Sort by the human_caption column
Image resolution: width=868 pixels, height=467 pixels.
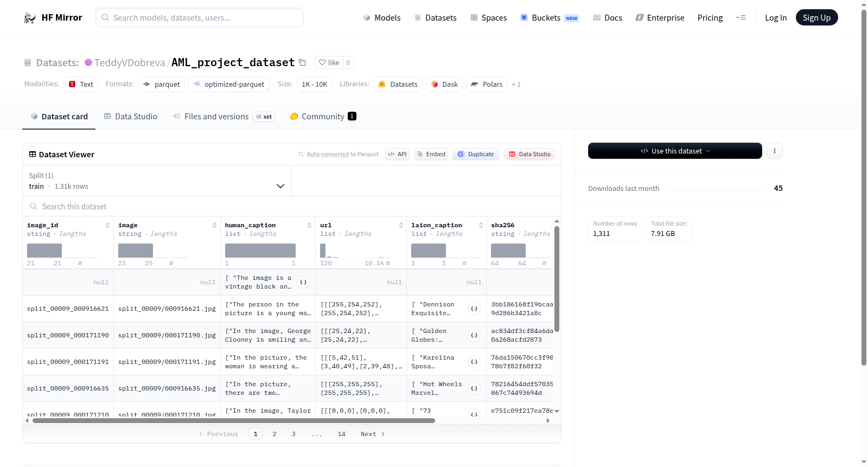pos(309,225)
